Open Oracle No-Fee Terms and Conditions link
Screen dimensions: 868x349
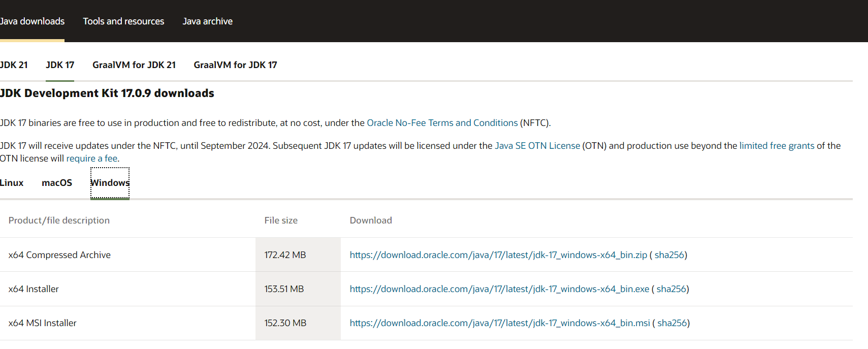[442, 123]
